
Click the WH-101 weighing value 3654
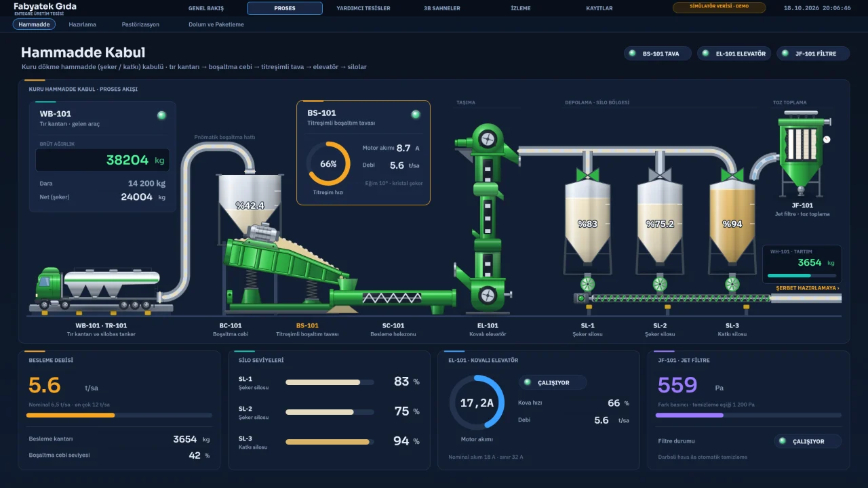click(810, 262)
